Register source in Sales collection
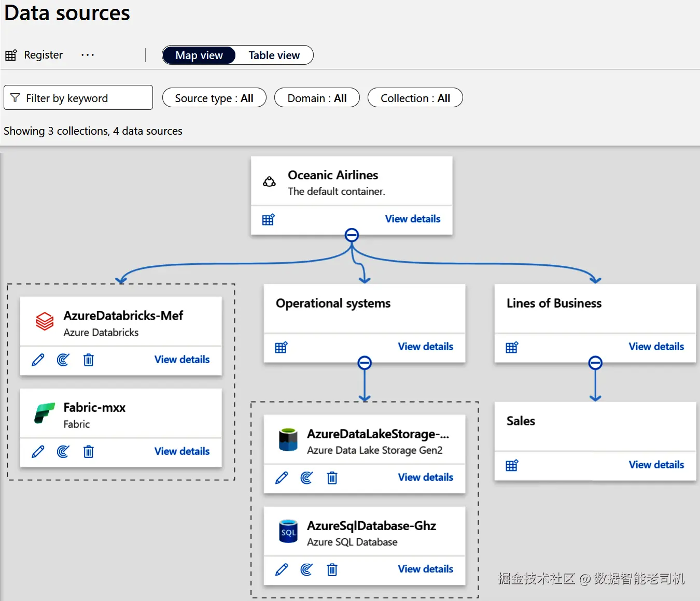This screenshot has width=700, height=601. click(512, 465)
